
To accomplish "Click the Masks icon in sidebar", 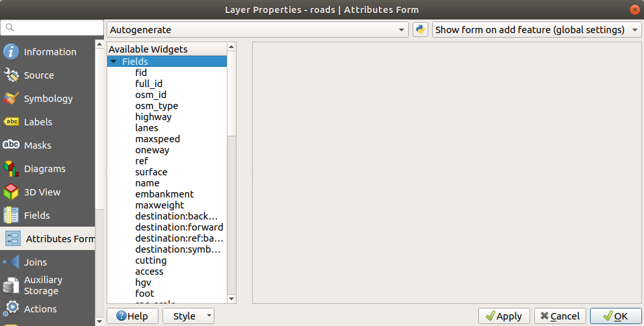I will [x=11, y=145].
